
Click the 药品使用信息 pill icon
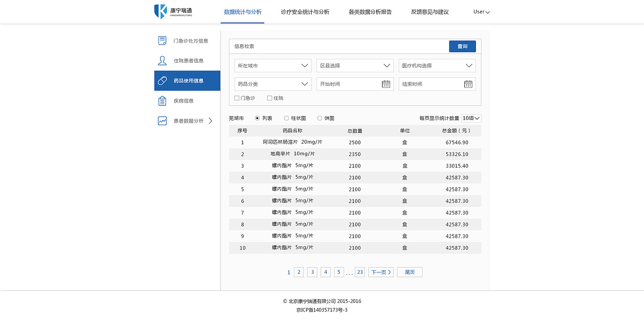pyautogui.click(x=162, y=80)
